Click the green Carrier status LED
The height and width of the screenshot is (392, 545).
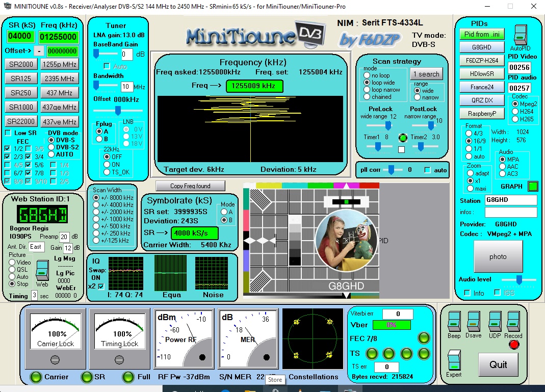coord(36,377)
